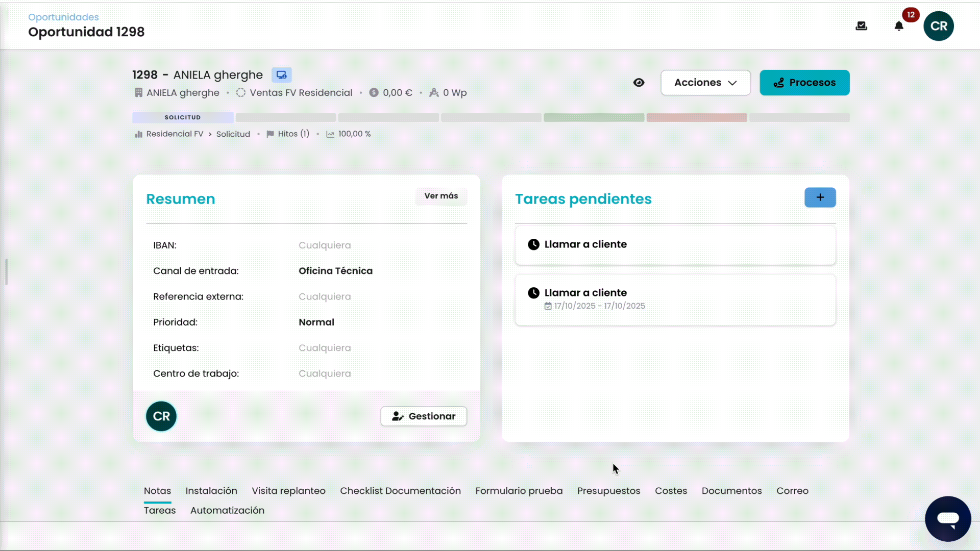This screenshot has height=551, width=980.
Task: Open the Procesos button
Action: (804, 83)
